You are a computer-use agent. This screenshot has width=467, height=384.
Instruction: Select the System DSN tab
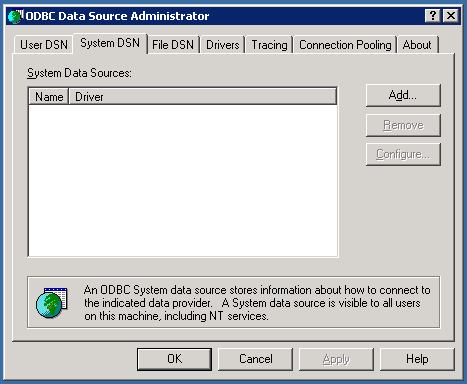point(110,43)
